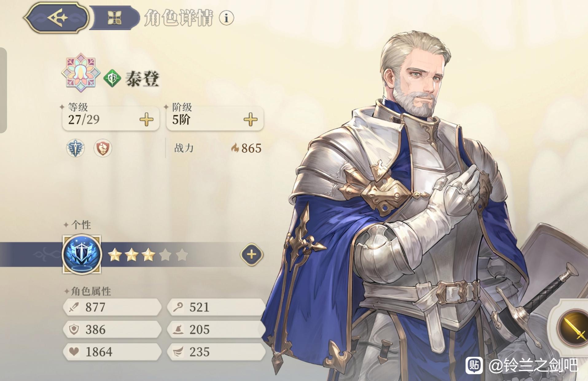This screenshot has height=381, width=588.
Task: Select the green shield class icon
Action: click(112, 79)
